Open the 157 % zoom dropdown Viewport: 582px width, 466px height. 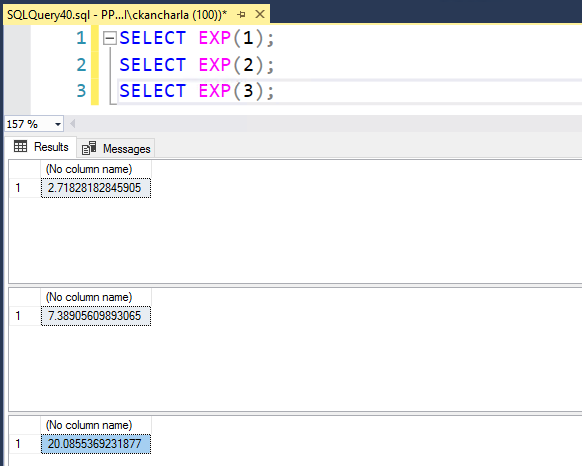coord(58,124)
